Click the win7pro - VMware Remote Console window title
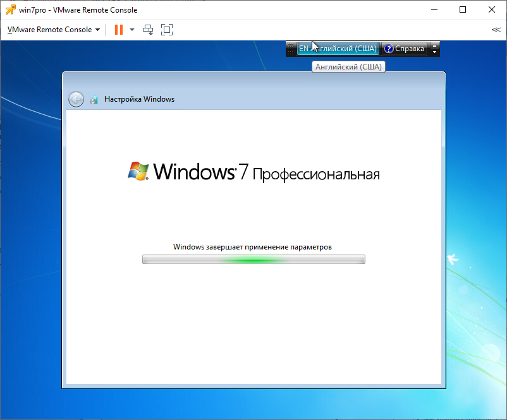This screenshot has width=507, height=420. [78, 10]
